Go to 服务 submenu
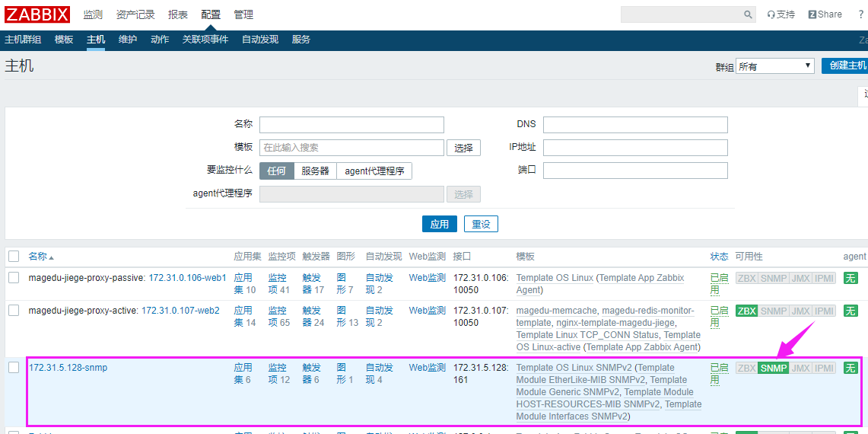Viewport: 868px width, 434px height. [301, 40]
